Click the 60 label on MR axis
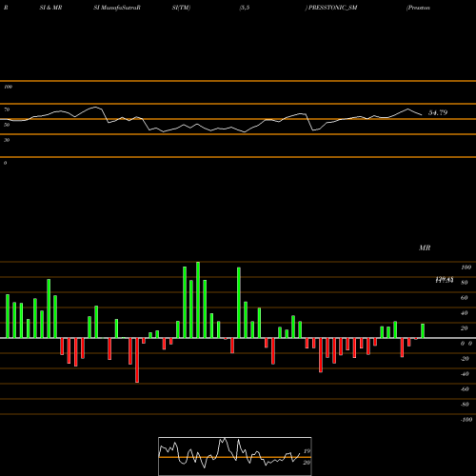476x476 pixels. tap(464, 298)
